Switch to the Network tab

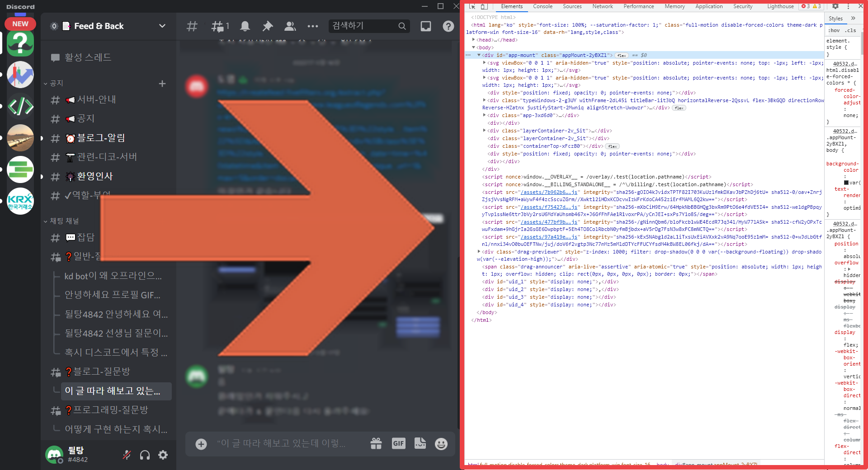(x=603, y=6)
